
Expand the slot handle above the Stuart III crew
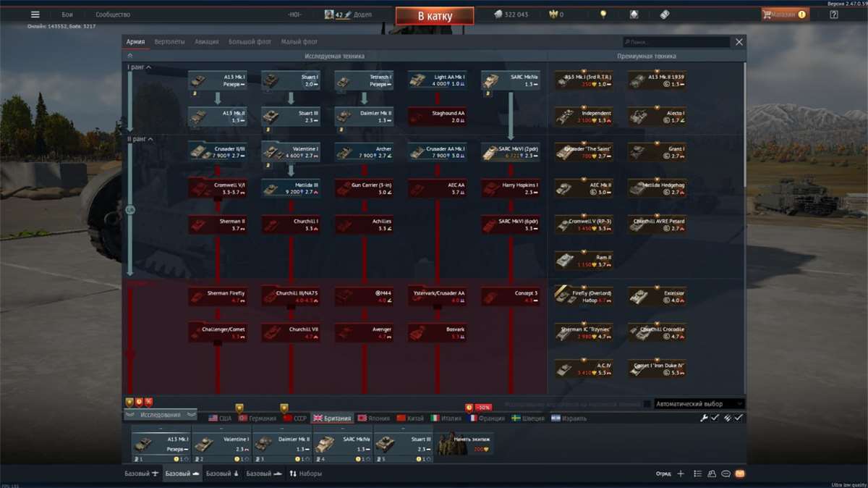tap(404, 429)
